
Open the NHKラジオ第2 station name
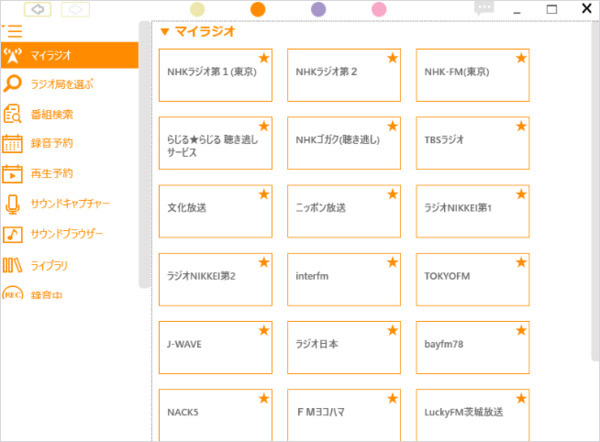pos(326,72)
